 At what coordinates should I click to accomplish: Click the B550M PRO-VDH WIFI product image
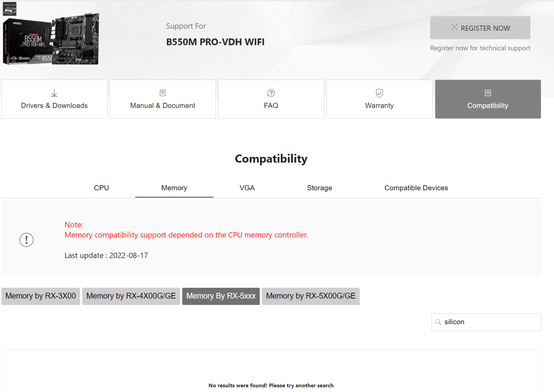[x=51, y=40]
